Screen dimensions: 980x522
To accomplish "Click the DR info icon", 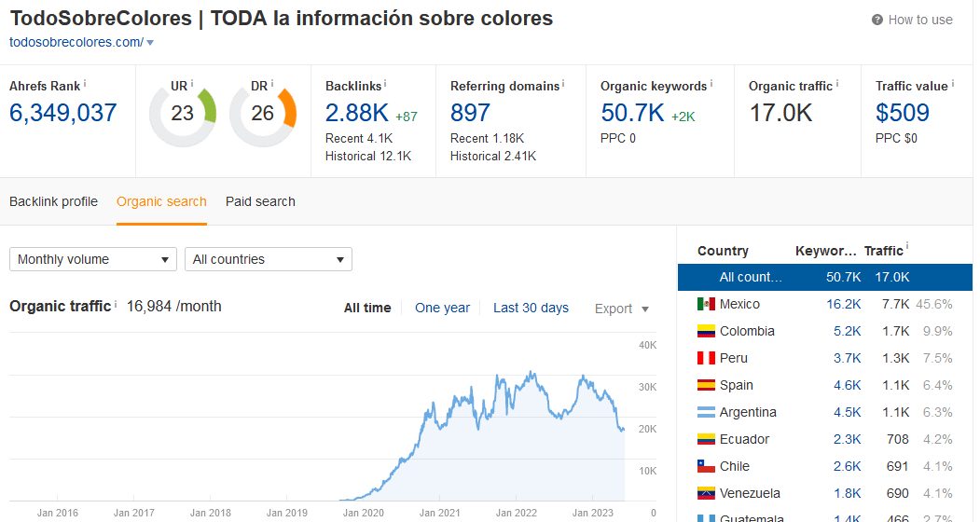I will click(272, 83).
